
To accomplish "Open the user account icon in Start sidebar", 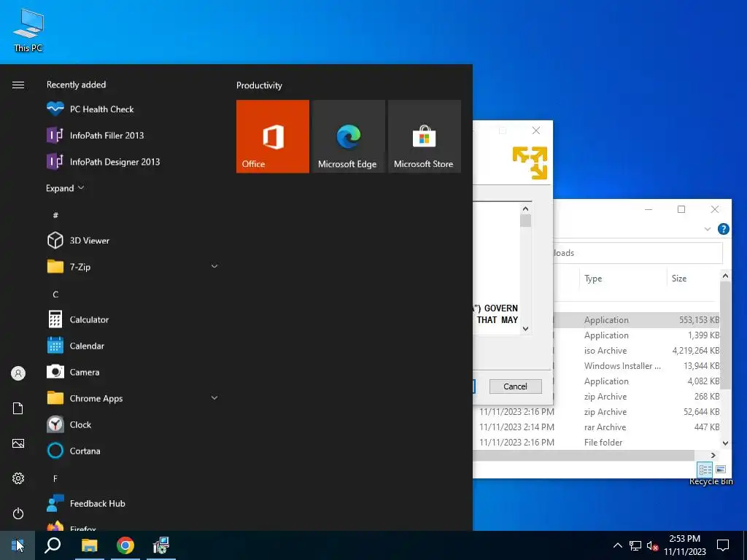I will (x=18, y=373).
